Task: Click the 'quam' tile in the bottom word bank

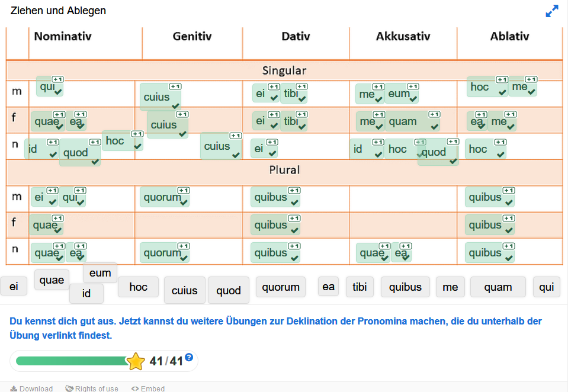Action: [x=498, y=287]
